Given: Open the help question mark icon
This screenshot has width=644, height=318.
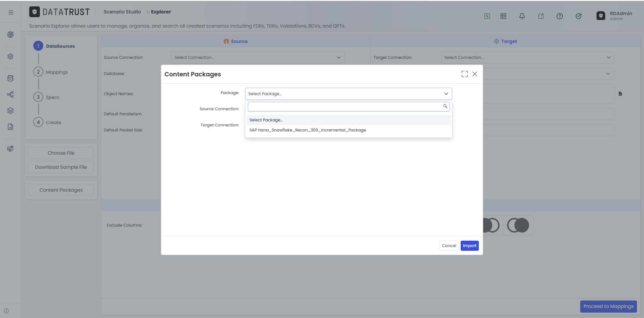Looking at the screenshot, I should pos(560,16).
